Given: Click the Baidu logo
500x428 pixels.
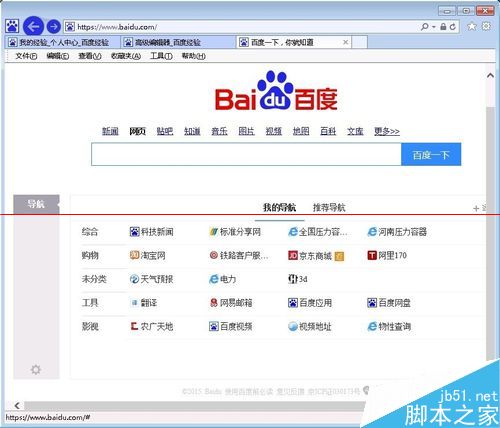Looking at the screenshot, I should (x=276, y=91).
